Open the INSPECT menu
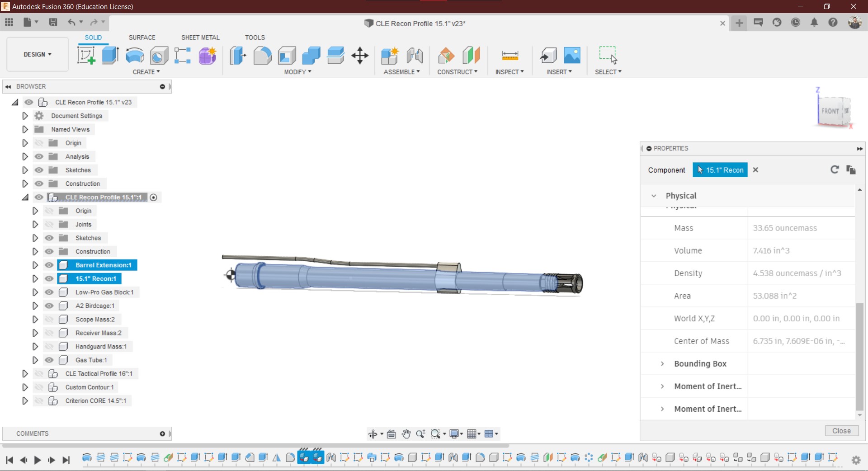The image size is (868, 471). (x=509, y=72)
